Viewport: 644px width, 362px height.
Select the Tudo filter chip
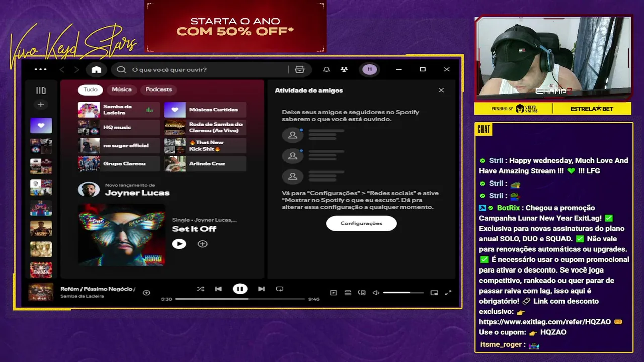[91, 89]
